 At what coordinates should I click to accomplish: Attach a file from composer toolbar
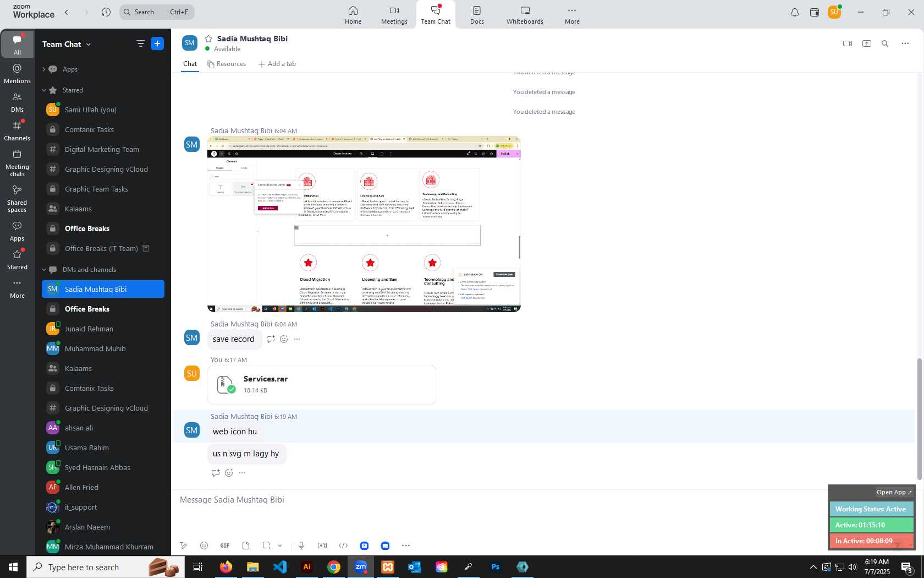(246, 546)
